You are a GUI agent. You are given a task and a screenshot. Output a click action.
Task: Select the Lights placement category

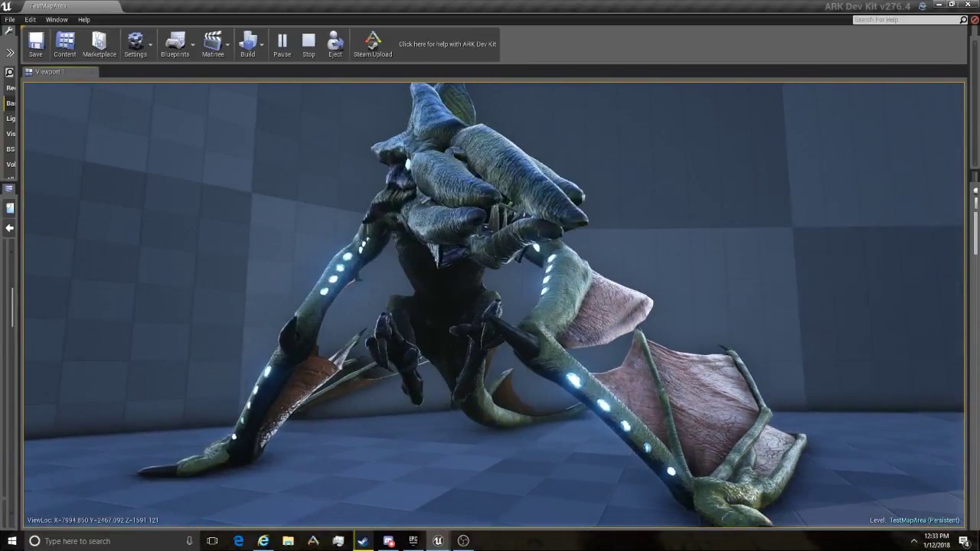11,119
